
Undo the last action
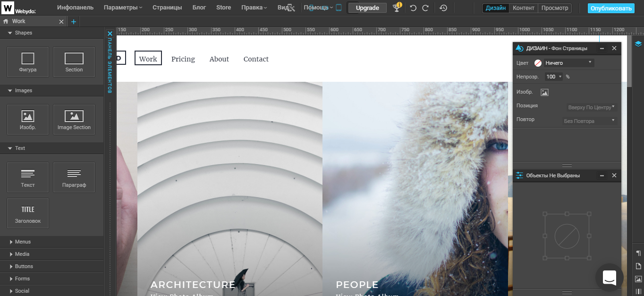click(x=413, y=8)
